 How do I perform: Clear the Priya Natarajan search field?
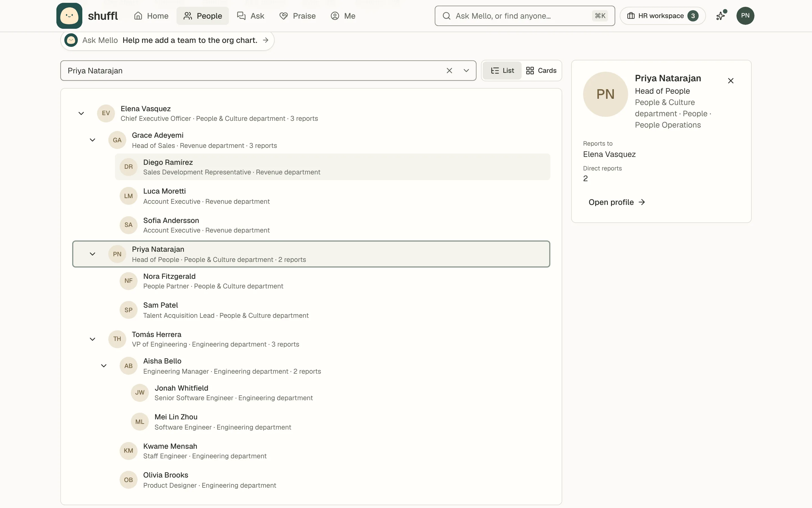click(x=449, y=71)
